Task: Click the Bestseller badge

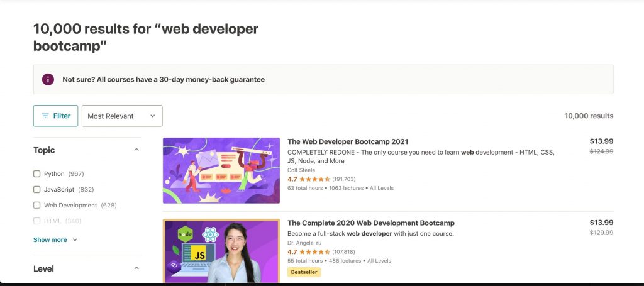Action: (304, 272)
